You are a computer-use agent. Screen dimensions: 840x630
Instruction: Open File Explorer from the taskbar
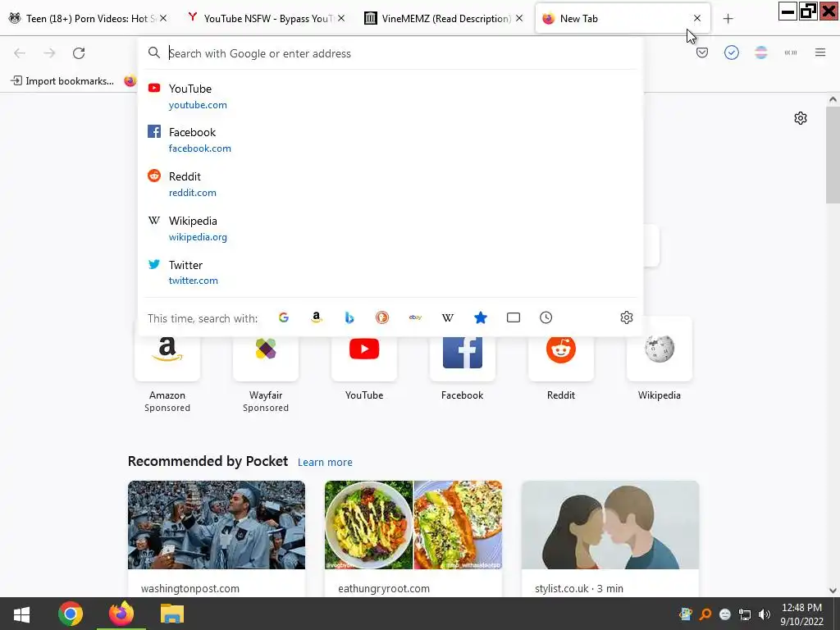coord(172,614)
